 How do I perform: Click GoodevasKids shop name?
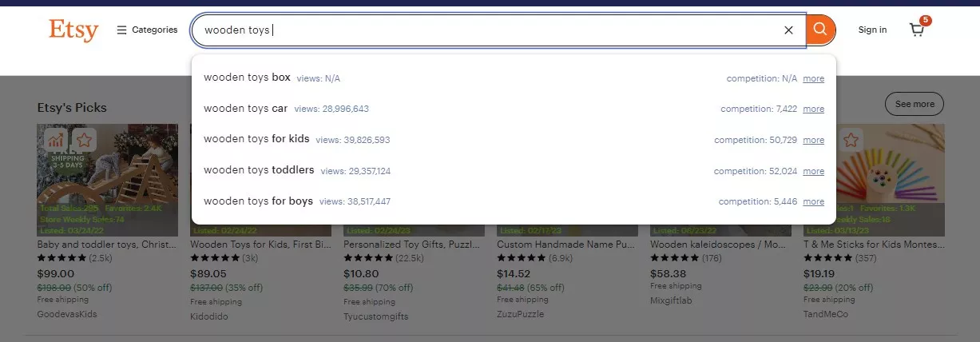pyautogui.click(x=67, y=314)
